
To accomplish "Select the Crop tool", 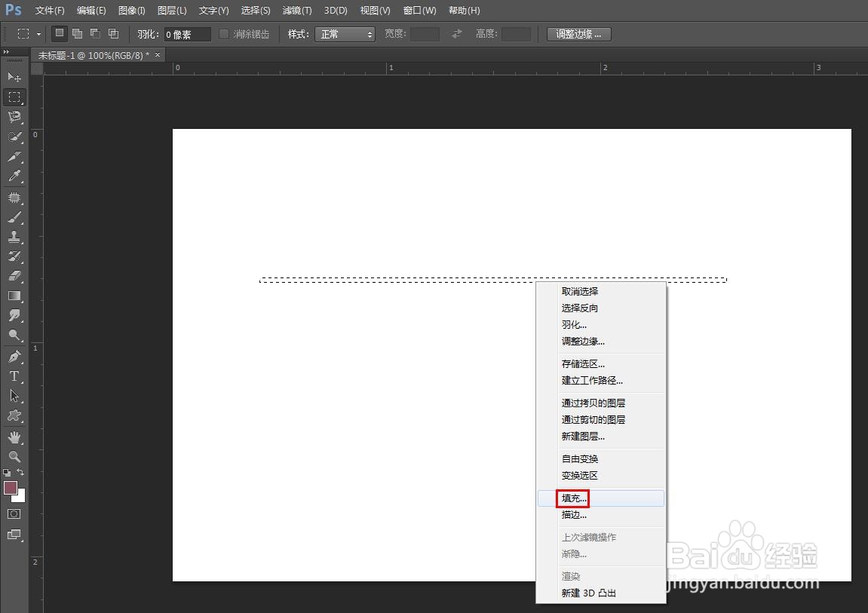I will point(14,157).
